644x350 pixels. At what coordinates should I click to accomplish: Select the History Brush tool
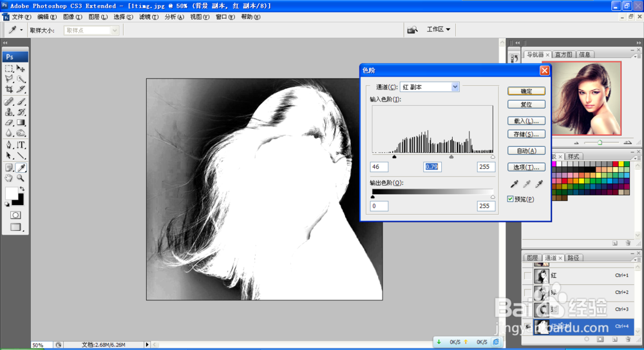click(x=21, y=112)
